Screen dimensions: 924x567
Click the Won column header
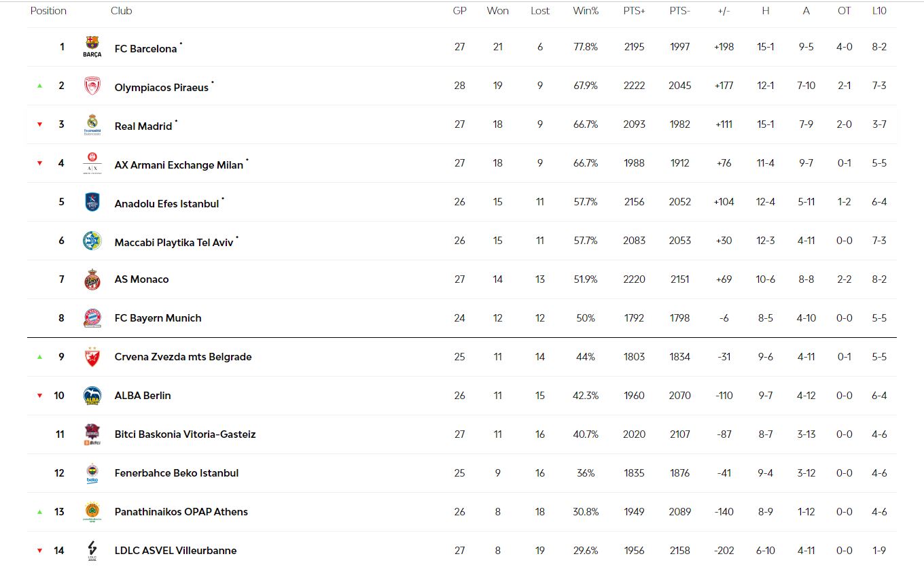(x=497, y=11)
